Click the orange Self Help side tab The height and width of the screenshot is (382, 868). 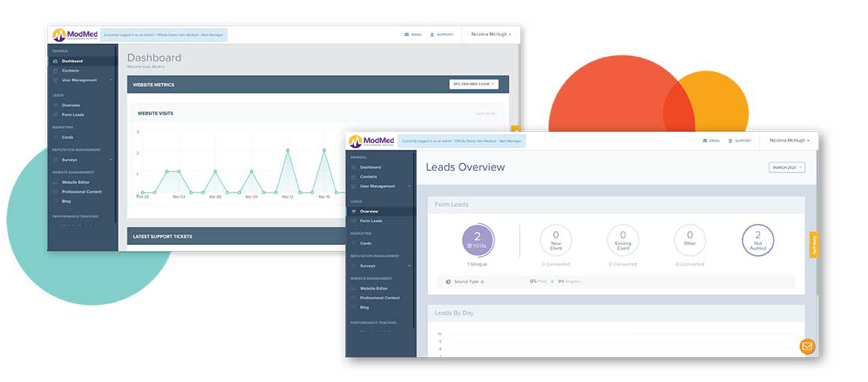pyautogui.click(x=814, y=245)
